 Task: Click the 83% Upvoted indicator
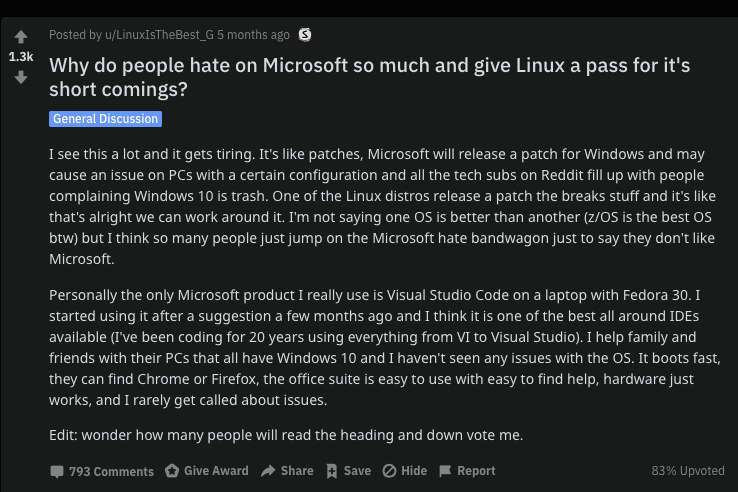pos(688,471)
